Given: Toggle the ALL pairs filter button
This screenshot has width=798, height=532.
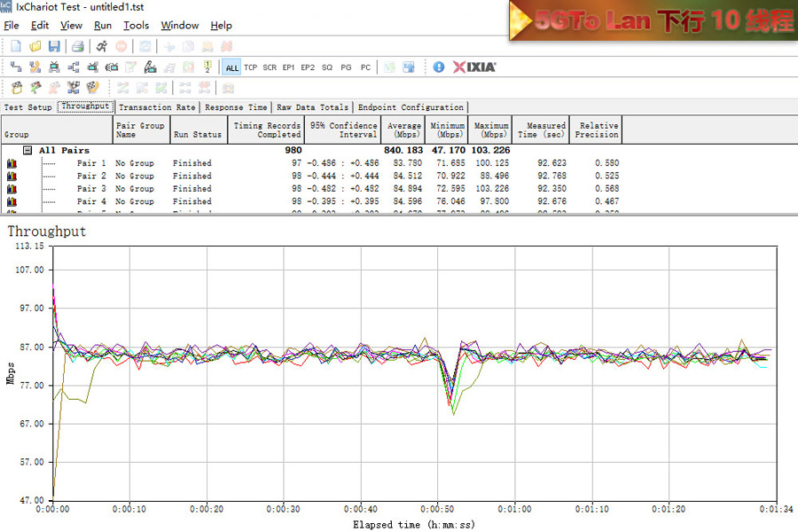Looking at the screenshot, I should [x=231, y=67].
